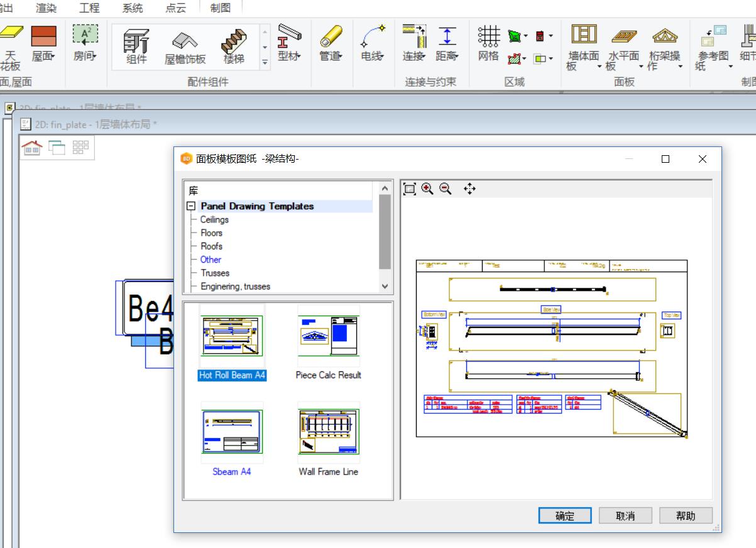Select the 楼梯 stairs tool
This screenshot has height=548, width=756.
point(234,47)
